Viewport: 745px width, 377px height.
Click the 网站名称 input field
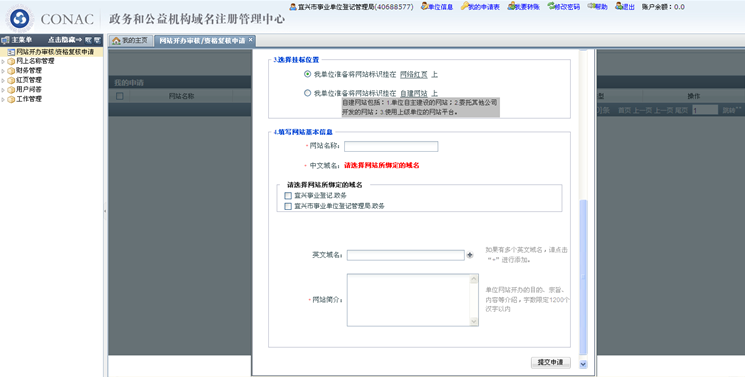pyautogui.click(x=391, y=146)
